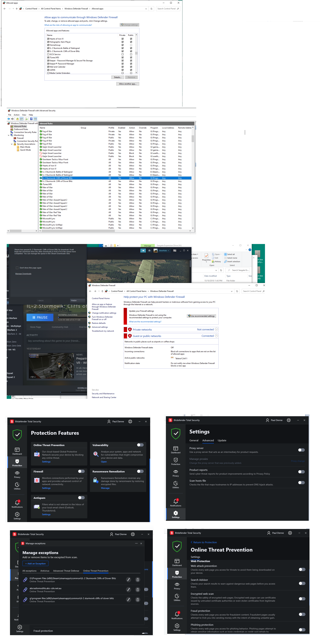
Task: Open Privacy in the Protection Features window sidebar
Action: [x=17, y=475]
